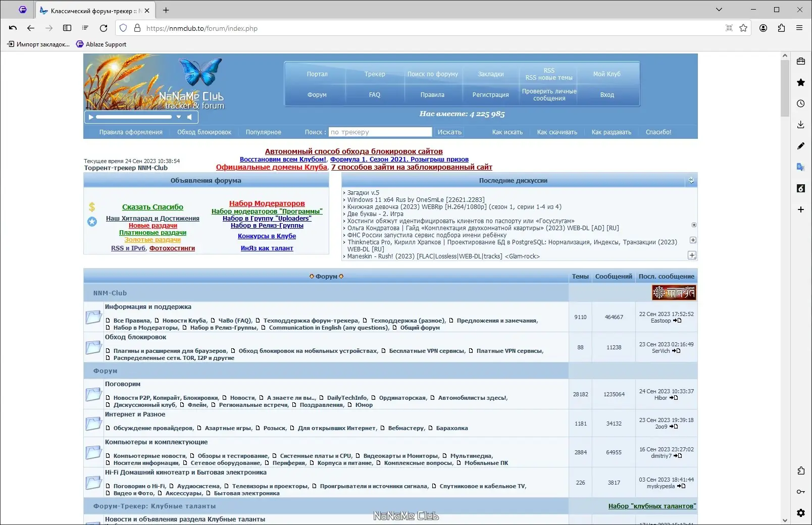
Task: Mute the site audio player
Action: (x=190, y=117)
